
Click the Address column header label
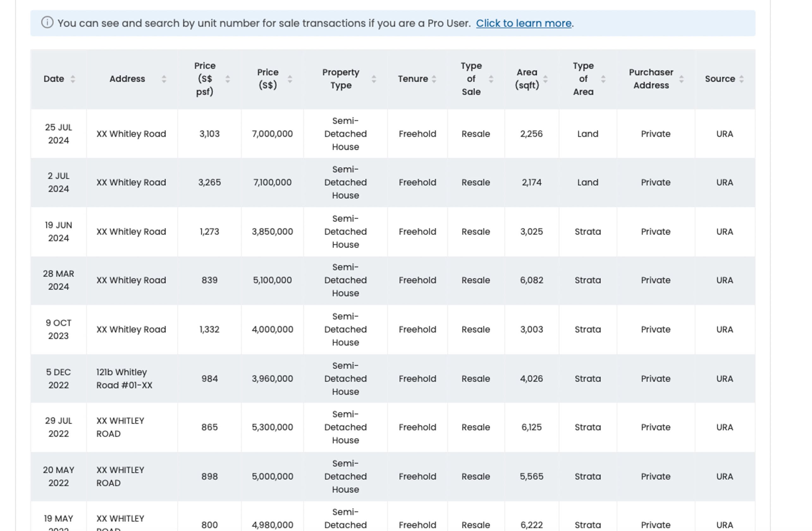pyautogui.click(x=127, y=79)
